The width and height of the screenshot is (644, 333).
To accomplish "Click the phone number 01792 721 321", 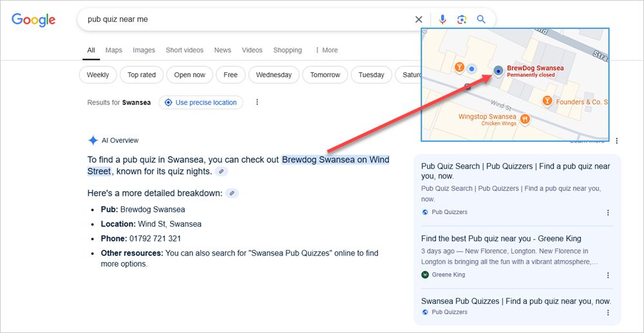I will [x=155, y=238].
